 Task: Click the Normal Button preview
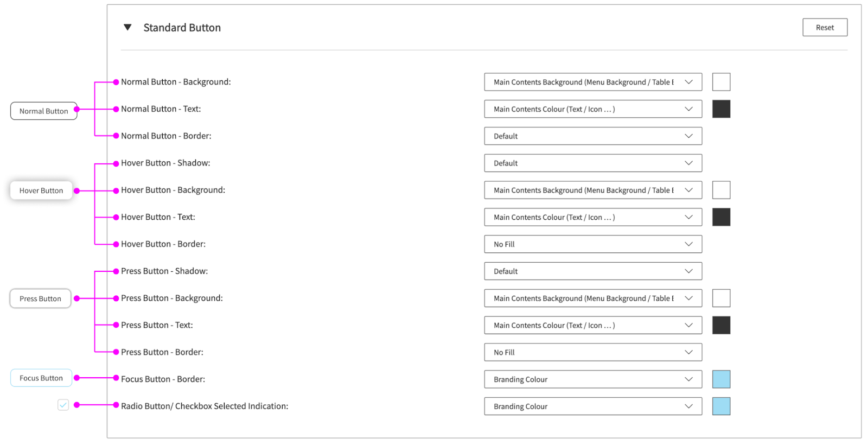click(44, 111)
